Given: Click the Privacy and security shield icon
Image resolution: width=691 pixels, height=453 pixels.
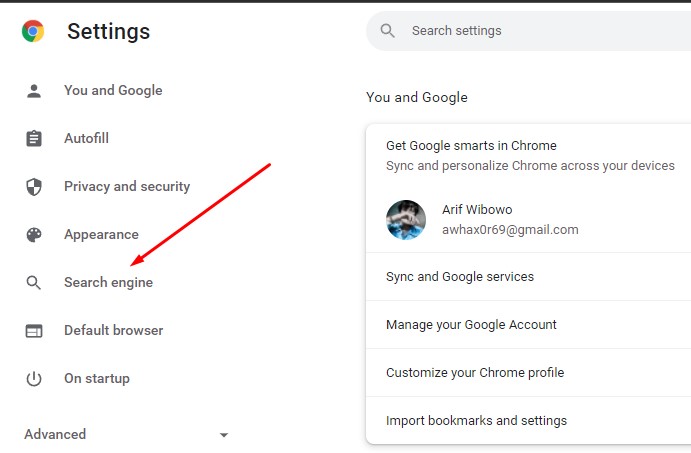Looking at the screenshot, I should pos(34,187).
